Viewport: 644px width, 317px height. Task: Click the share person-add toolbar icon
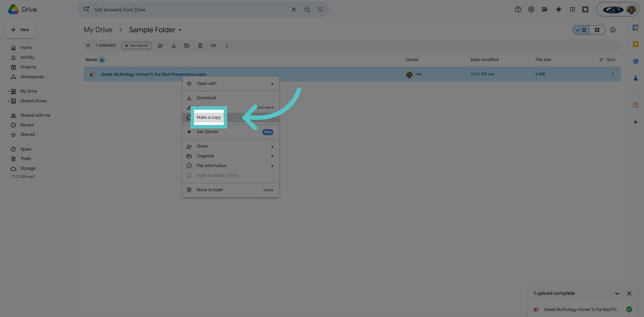click(x=161, y=46)
